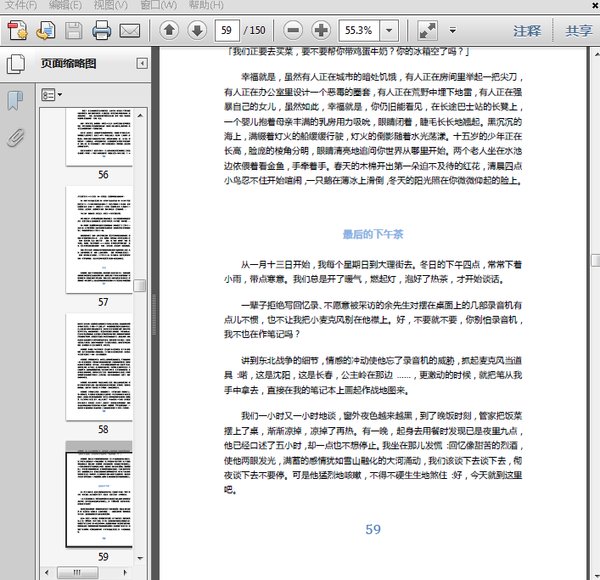Zoom out with the minus button
This screenshot has width=600, height=580.
click(293, 30)
